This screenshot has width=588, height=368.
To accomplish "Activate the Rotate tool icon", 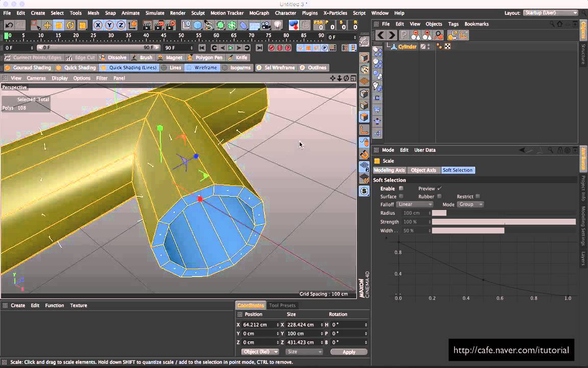I will pyautogui.click(x=70, y=25).
